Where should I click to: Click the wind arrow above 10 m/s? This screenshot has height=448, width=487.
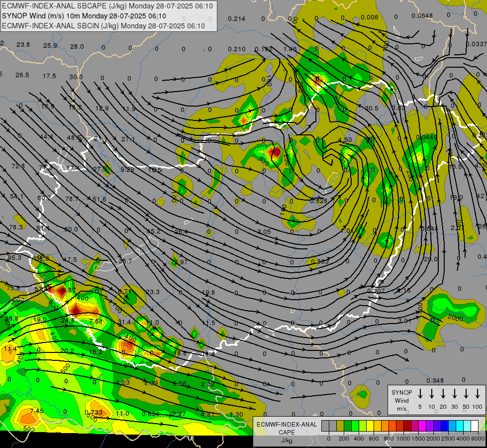coord(432,394)
